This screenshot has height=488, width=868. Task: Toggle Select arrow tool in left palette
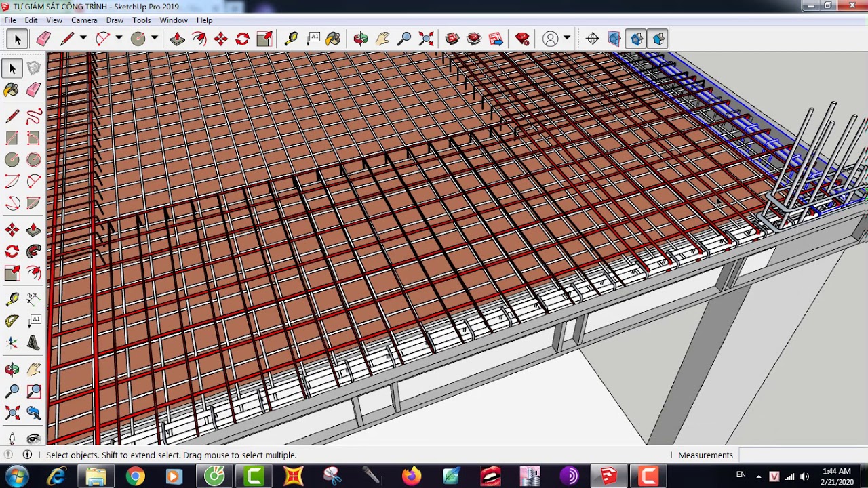12,68
